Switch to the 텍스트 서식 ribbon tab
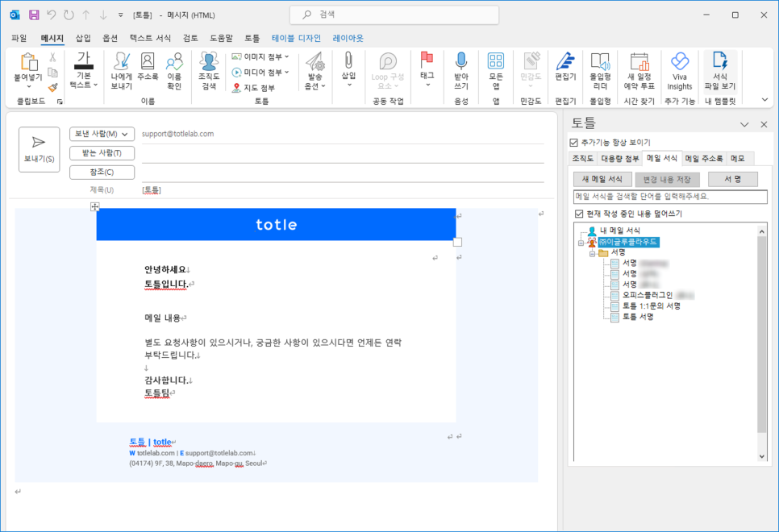This screenshot has height=532, width=779. 150,38
